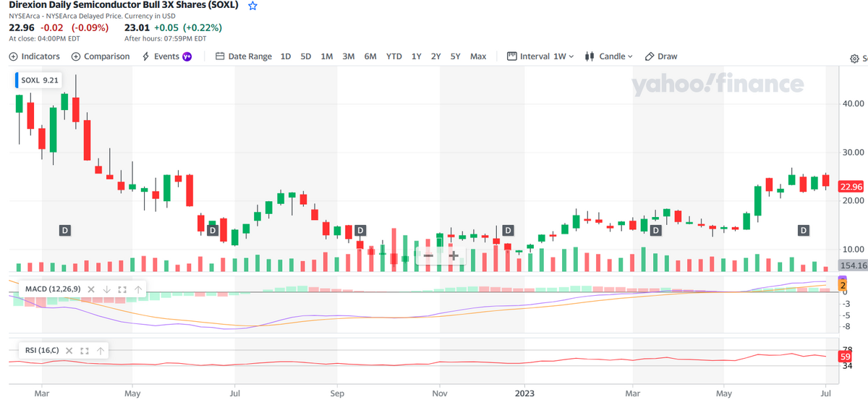
Task: Select the 5Y range
Action: click(455, 56)
